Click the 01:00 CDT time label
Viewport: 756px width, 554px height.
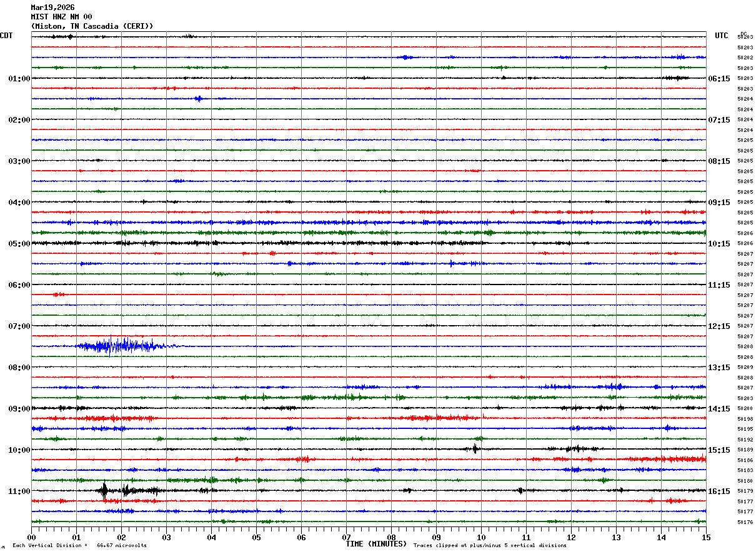coord(19,79)
